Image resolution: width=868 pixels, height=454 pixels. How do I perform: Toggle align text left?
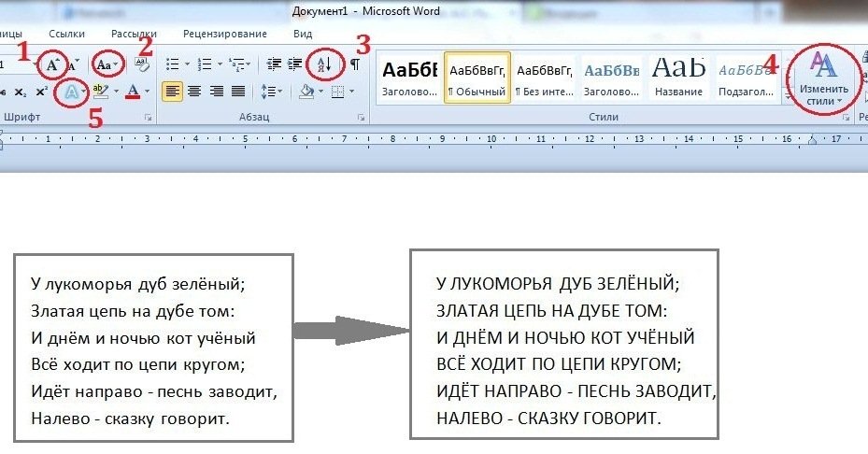pyautogui.click(x=171, y=92)
